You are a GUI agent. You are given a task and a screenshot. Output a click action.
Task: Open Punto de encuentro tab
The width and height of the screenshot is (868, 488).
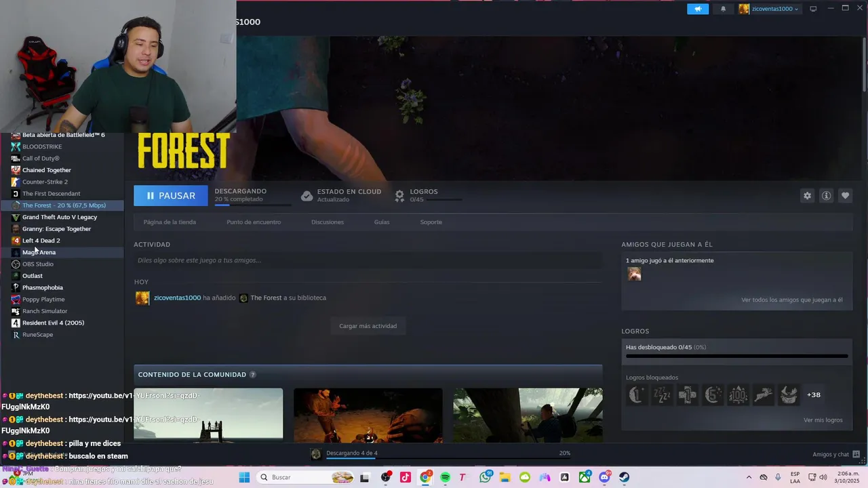coord(254,222)
